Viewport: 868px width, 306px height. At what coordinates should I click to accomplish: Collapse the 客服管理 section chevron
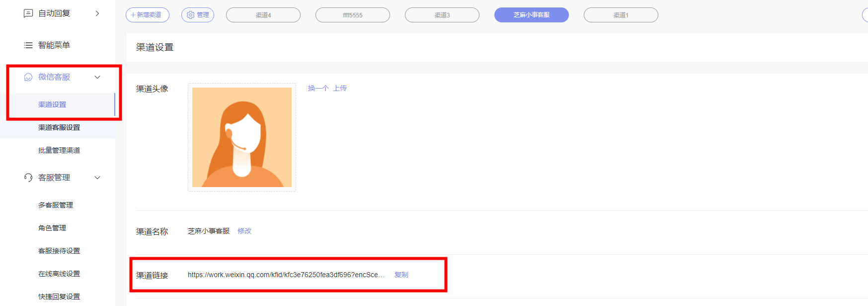point(97,178)
